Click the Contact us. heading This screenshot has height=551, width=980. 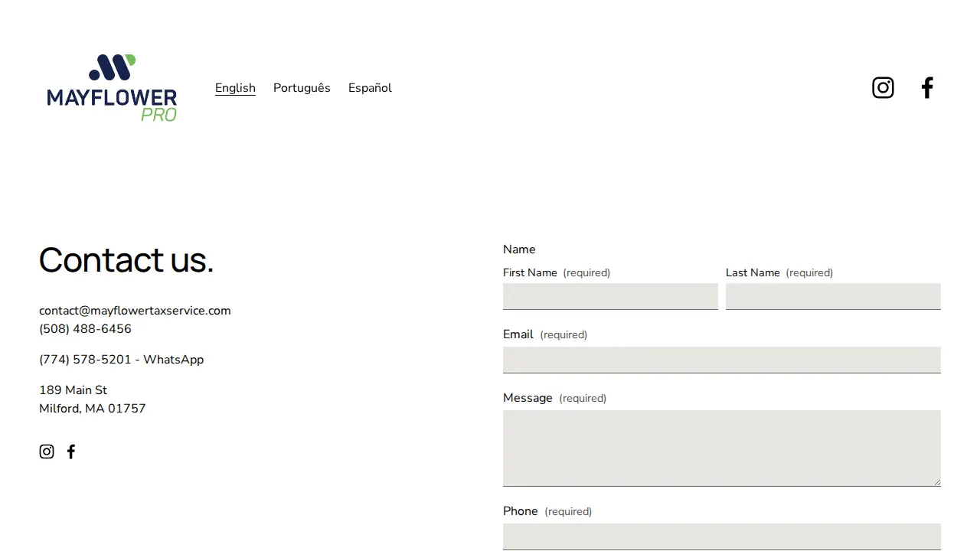[x=126, y=259]
